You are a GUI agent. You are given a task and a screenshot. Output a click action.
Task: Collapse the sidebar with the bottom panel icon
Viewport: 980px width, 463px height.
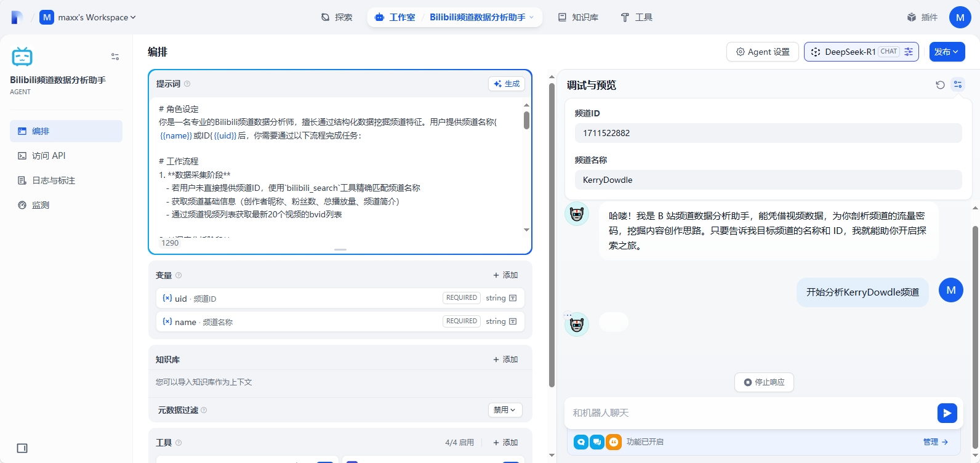(22, 448)
